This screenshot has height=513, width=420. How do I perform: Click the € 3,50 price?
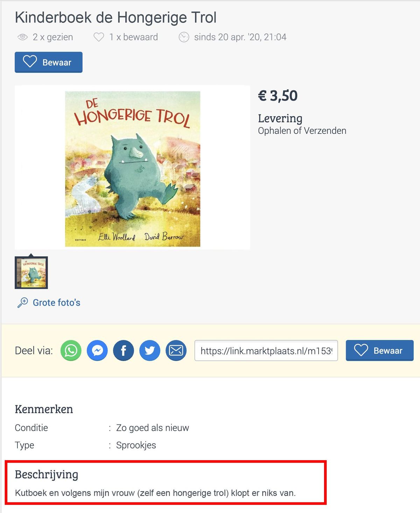(x=278, y=96)
